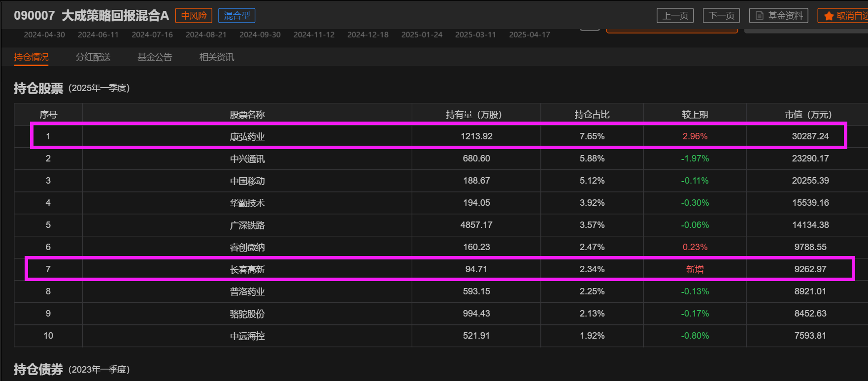Switch to 分红配送 tab

(x=93, y=57)
